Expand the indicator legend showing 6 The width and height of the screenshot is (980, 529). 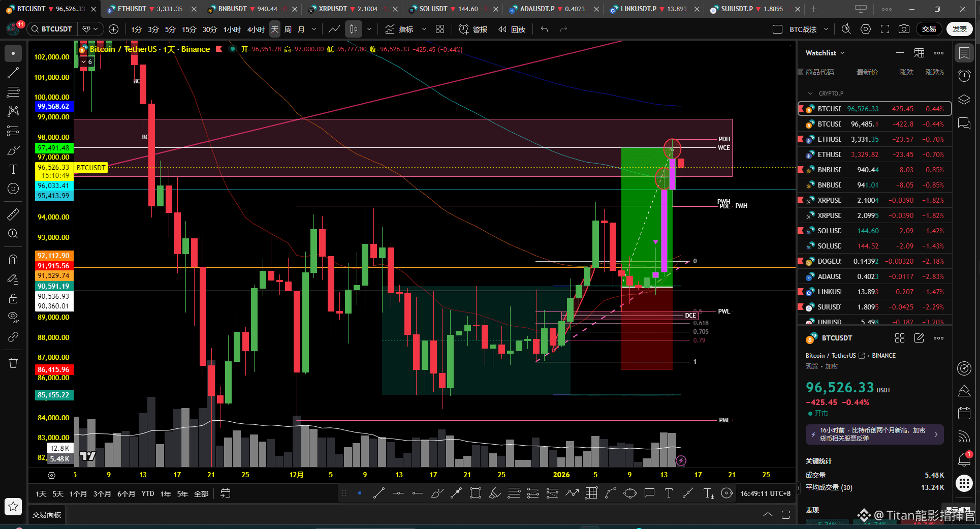pyautogui.click(x=87, y=62)
